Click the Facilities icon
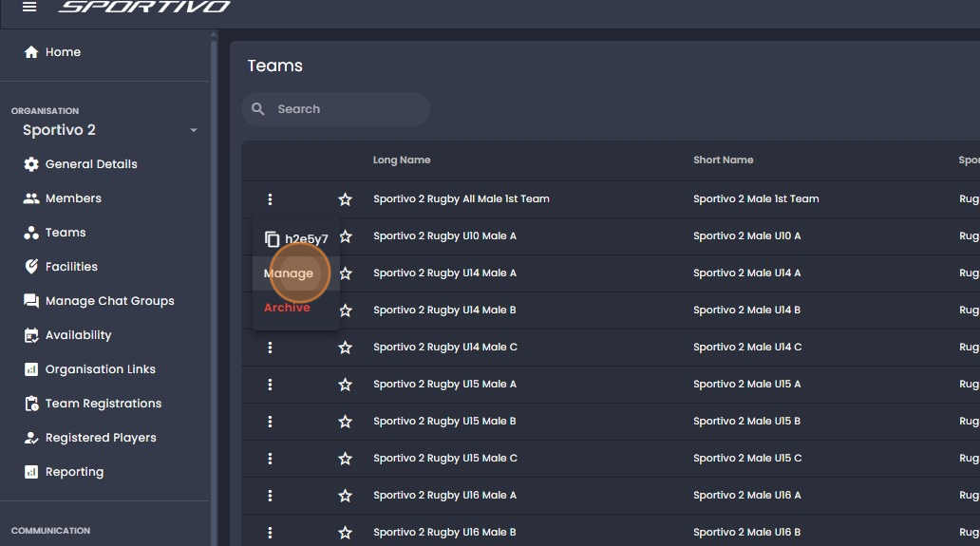980x546 pixels. 31,267
